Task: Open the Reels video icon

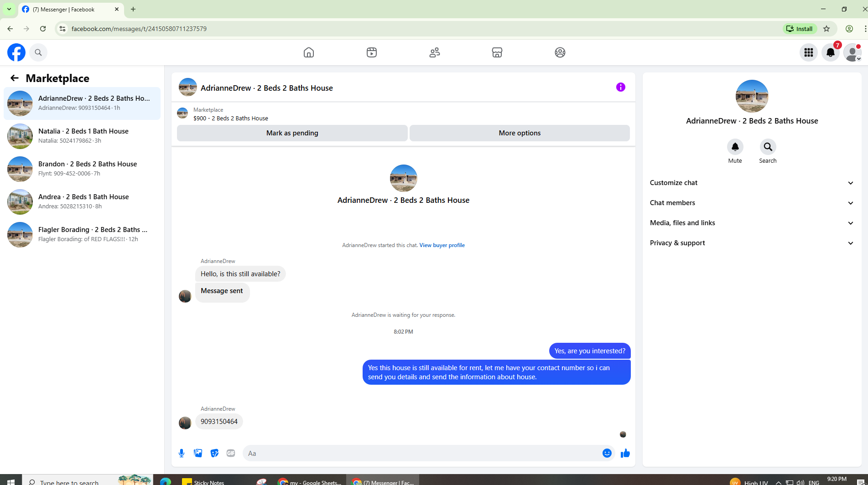Action: tap(372, 52)
